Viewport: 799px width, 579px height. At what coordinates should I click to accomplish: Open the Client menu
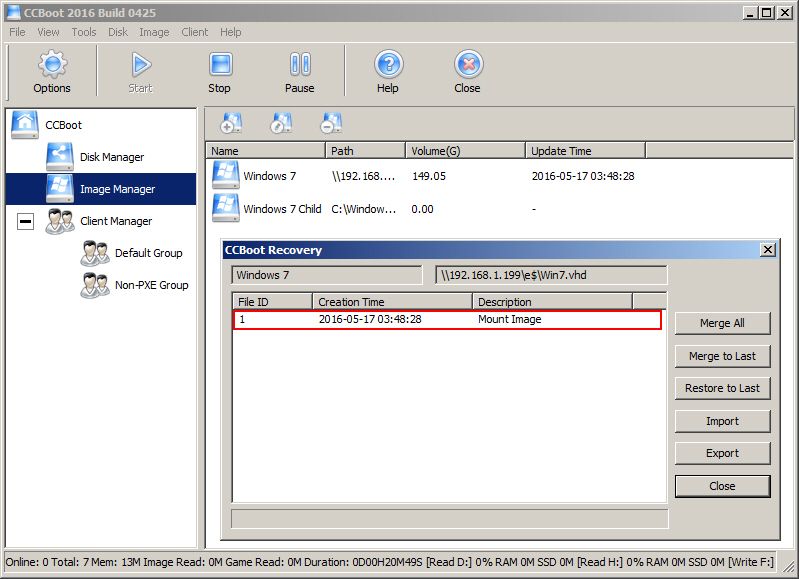(195, 32)
